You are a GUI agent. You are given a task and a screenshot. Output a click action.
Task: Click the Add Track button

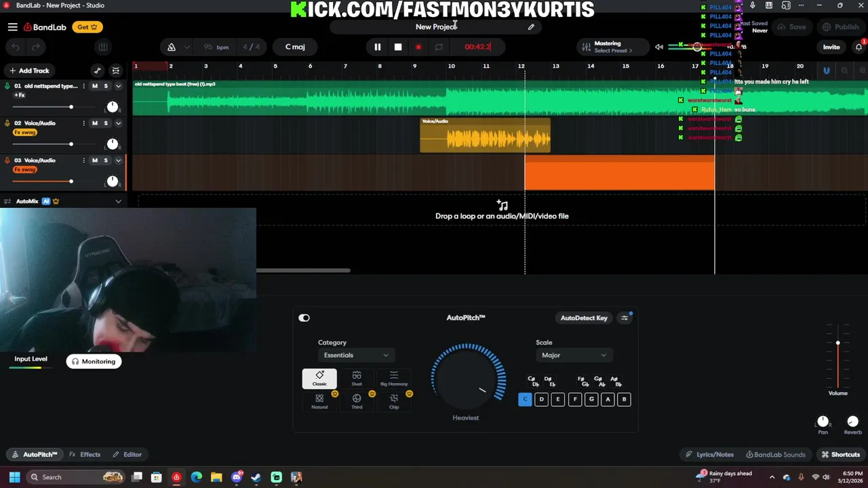click(x=29, y=70)
